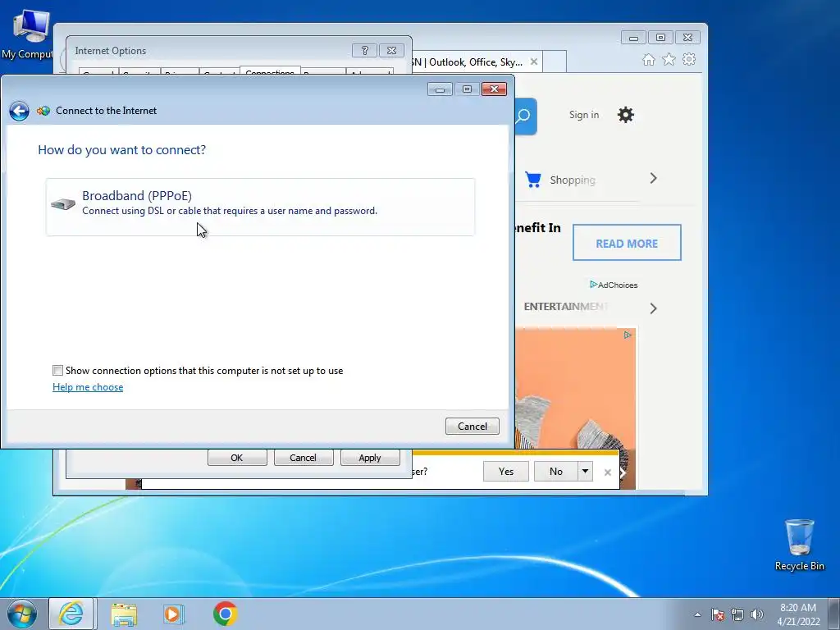Click the volume speaker tray icon
Image resolution: width=840 pixels, height=630 pixels.
[757, 614]
